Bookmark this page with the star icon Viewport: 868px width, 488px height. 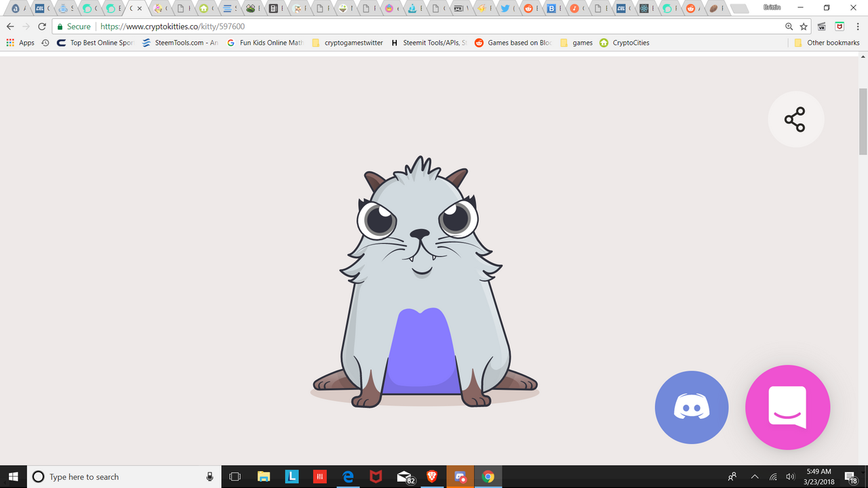[x=804, y=26]
